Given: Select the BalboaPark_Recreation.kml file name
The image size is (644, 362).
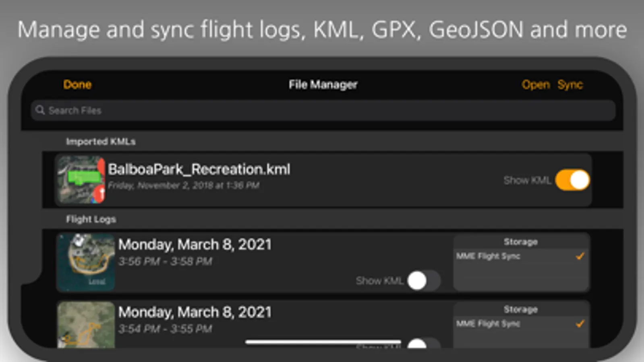Looking at the screenshot, I should pyautogui.click(x=199, y=169).
